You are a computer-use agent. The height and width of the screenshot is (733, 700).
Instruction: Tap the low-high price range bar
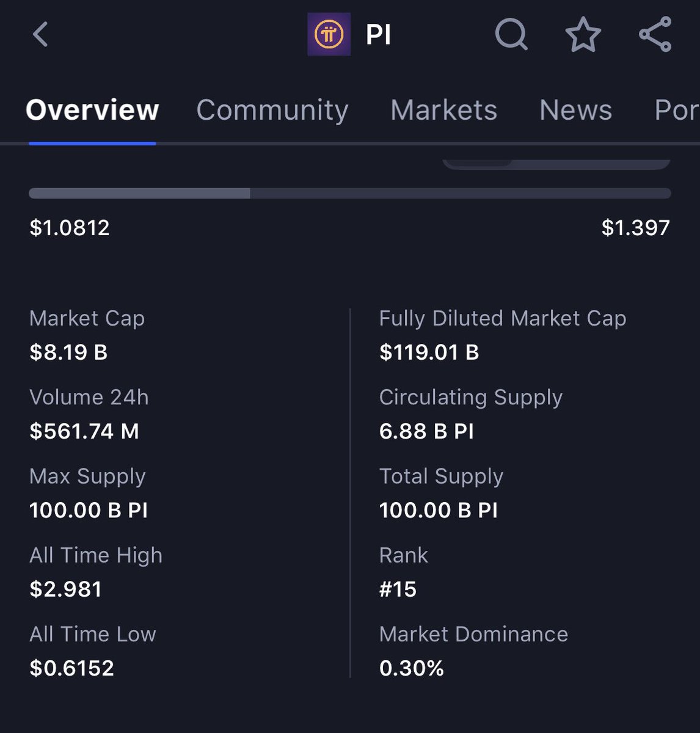[350, 193]
